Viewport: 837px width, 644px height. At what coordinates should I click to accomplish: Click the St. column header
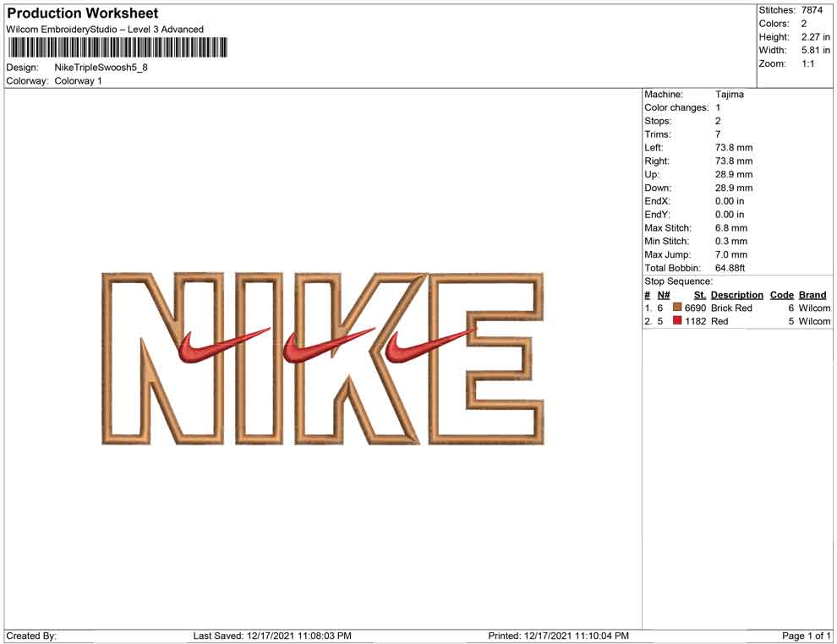click(x=699, y=295)
